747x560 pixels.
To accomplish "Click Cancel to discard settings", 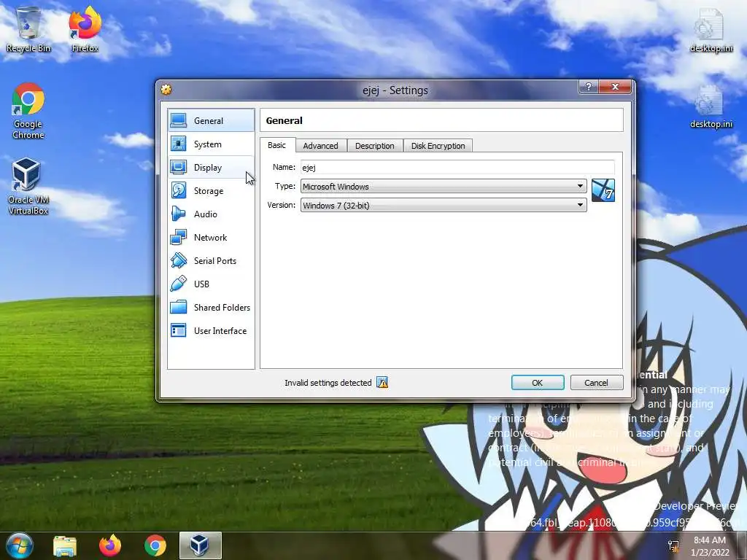I will click(597, 382).
